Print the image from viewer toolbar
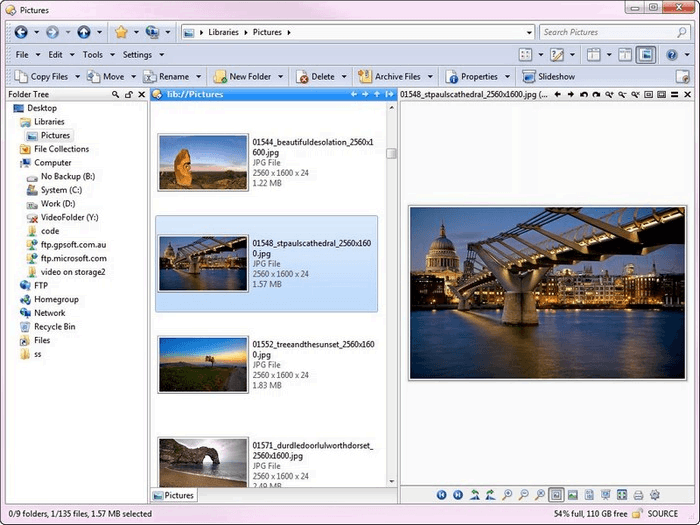 coord(638,495)
